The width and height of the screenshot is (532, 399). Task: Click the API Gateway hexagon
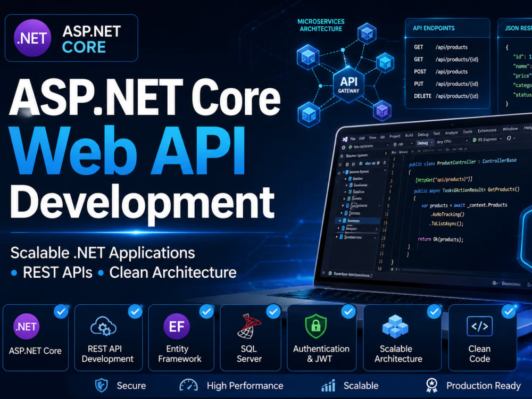(349, 84)
